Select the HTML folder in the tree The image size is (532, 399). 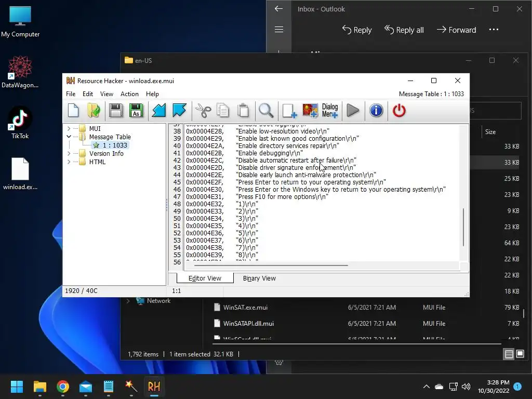(97, 162)
